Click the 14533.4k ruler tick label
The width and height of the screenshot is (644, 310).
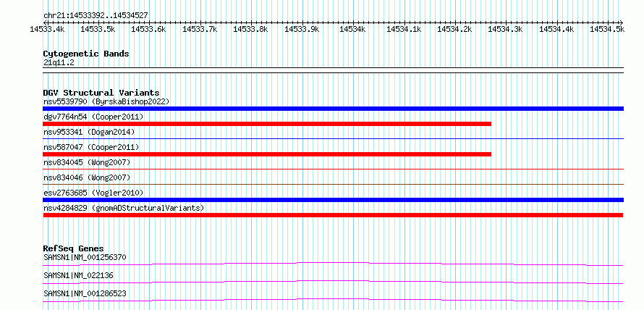point(47,29)
